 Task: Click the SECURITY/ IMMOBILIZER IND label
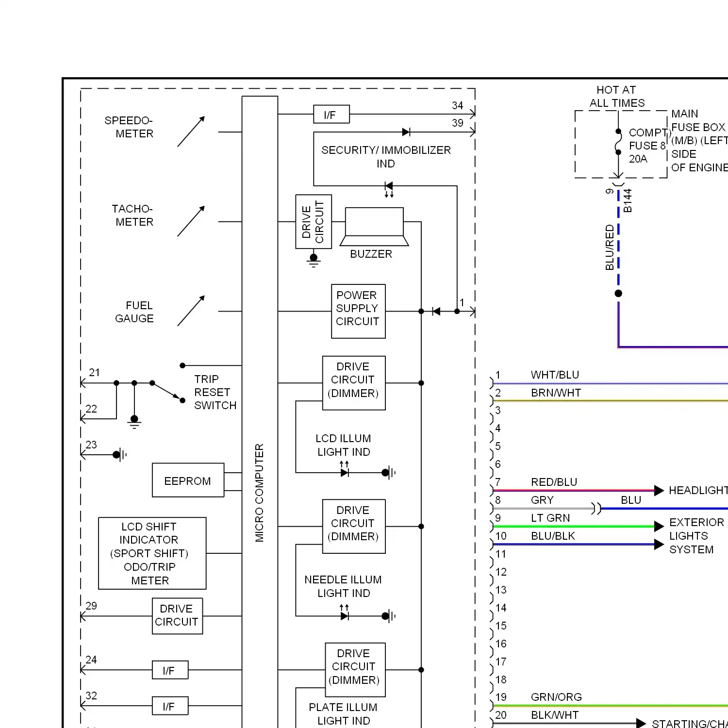click(x=386, y=157)
